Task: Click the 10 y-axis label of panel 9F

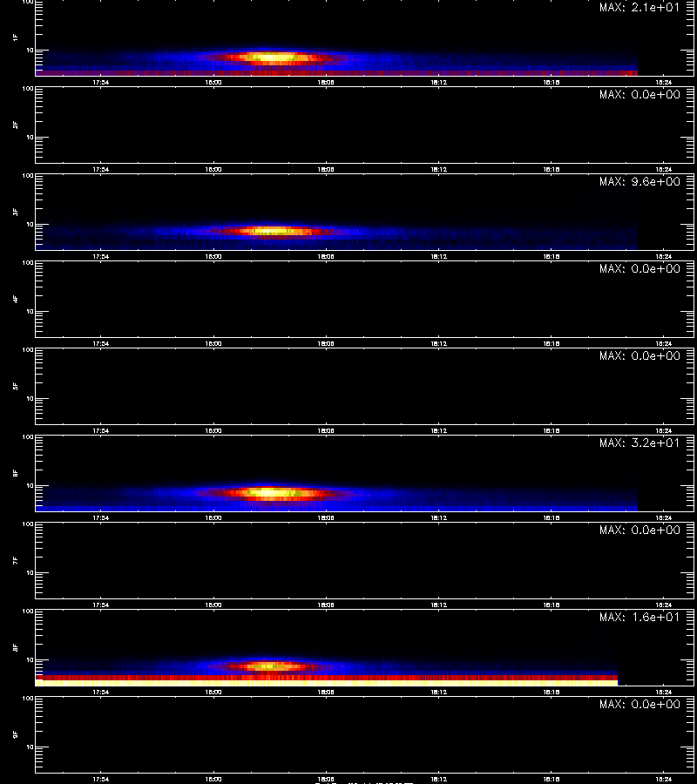Action: pyautogui.click(x=30, y=747)
